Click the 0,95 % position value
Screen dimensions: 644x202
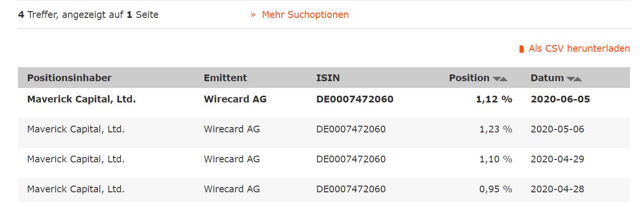pyautogui.click(x=496, y=189)
